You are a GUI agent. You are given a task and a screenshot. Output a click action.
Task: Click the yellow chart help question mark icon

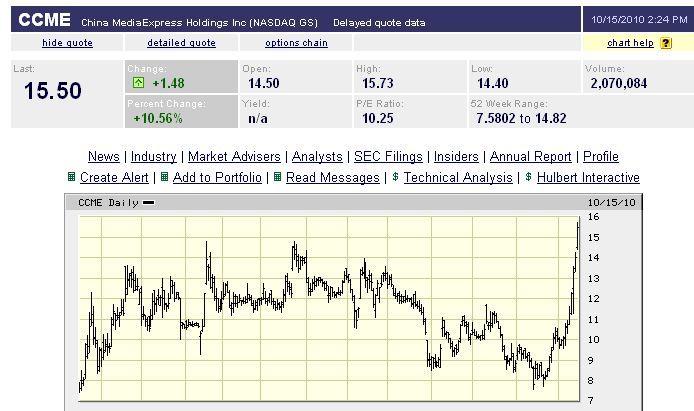[666, 43]
